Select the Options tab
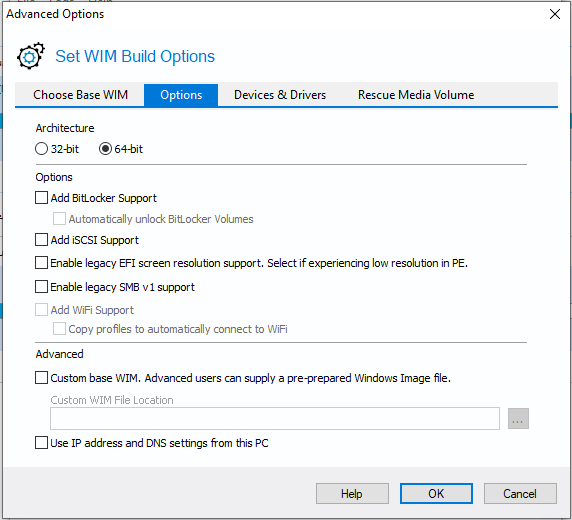572x520 pixels. coord(181,95)
